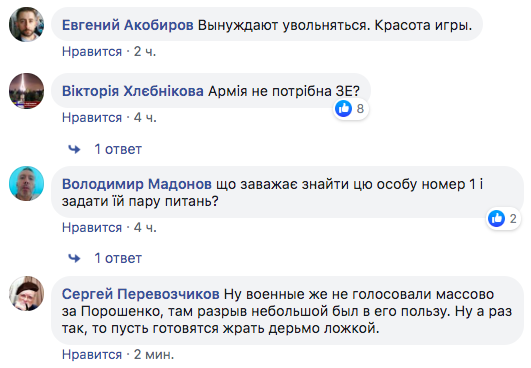Click the like icon with 8 reactions
Viewport: 531px width, 368px height.
pyautogui.click(x=343, y=109)
